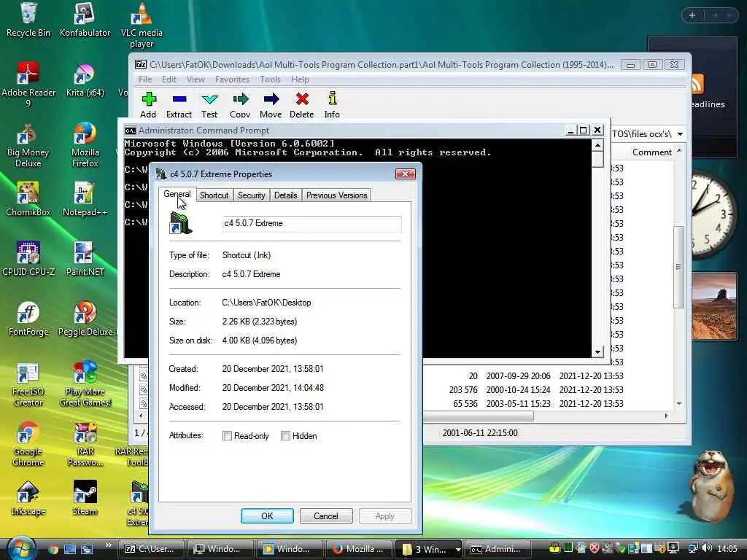Image resolution: width=747 pixels, height=560 pixels.
Task: Open the Edit menu in 7-Zip
Action: [169, 79]
